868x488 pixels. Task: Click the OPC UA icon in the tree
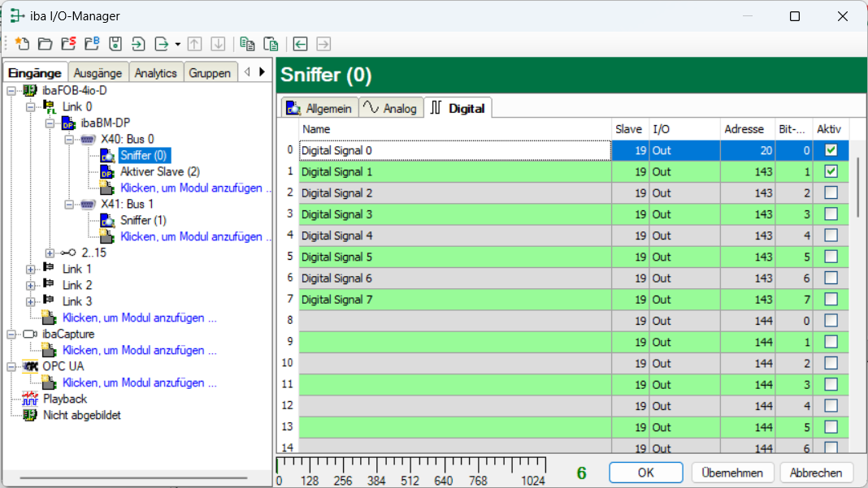coord(30,366)
